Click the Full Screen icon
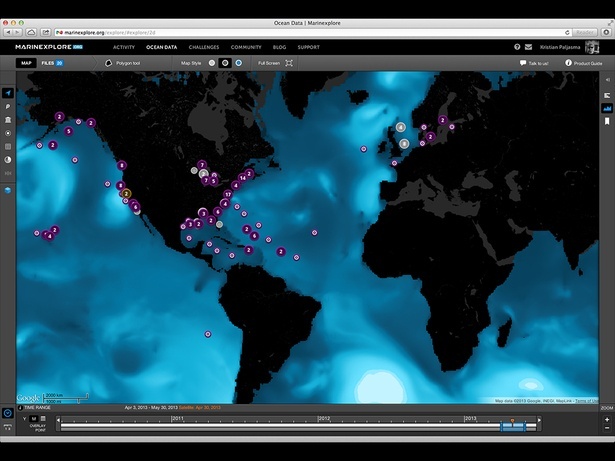615x461 pixels. [289, 63]
